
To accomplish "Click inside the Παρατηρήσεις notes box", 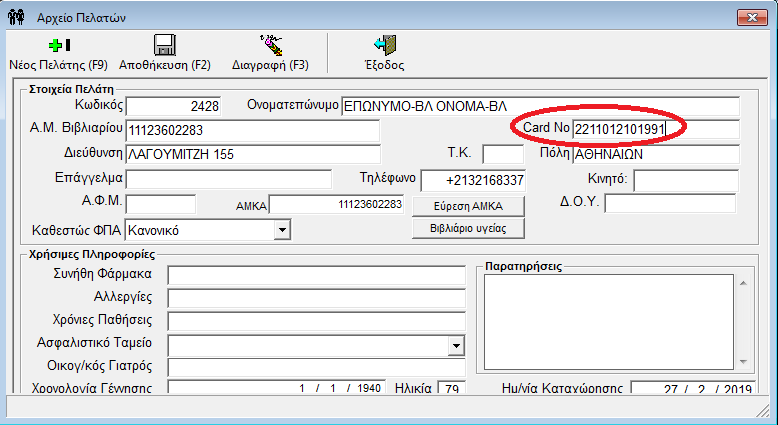I will click(608, 322).
